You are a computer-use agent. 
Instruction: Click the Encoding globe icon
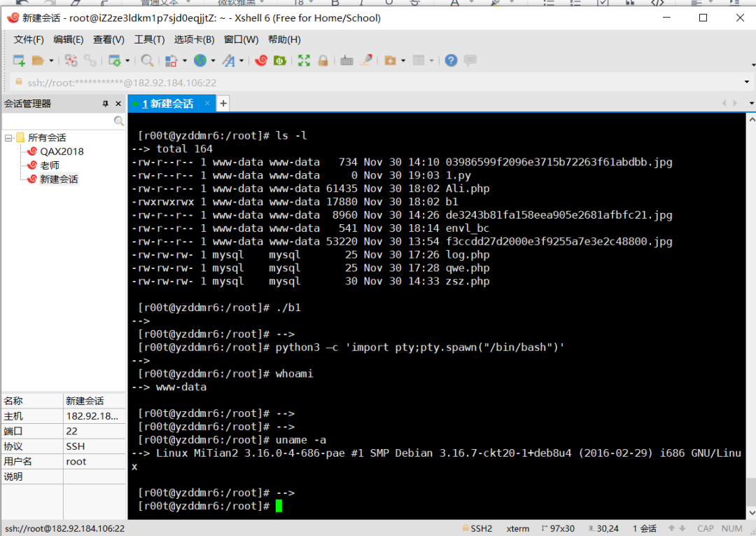(x=200, y=60)
